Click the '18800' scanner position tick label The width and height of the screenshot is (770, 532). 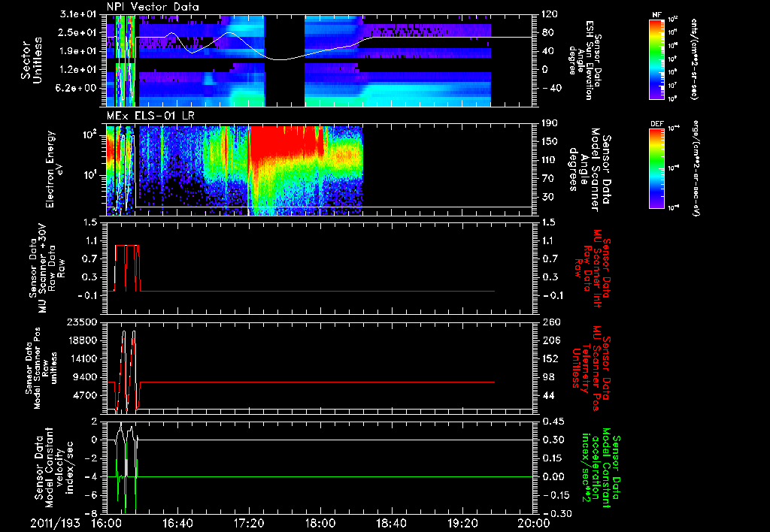pos(83,340)
